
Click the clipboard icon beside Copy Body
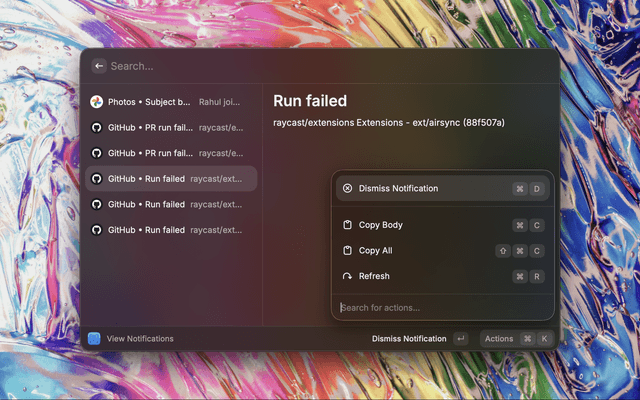347,225
